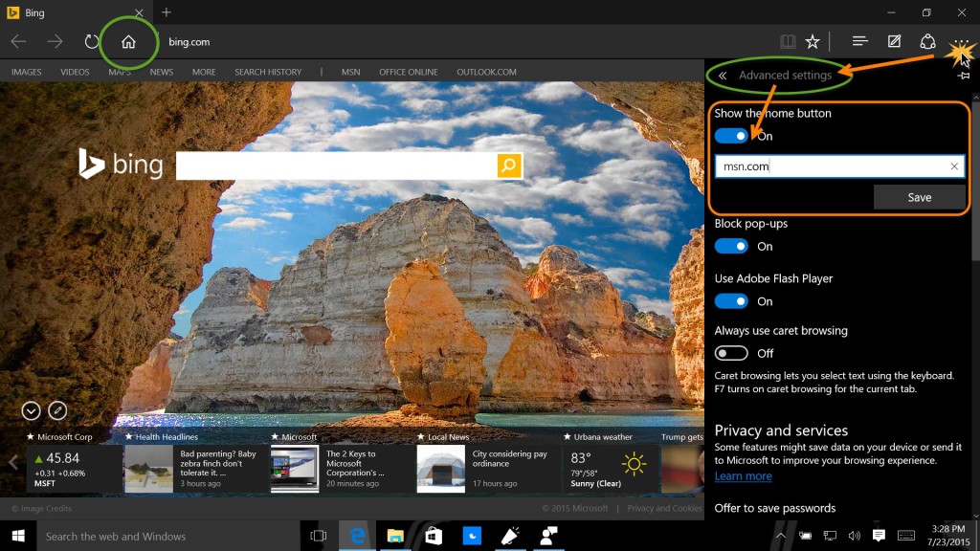Click the Home button in toolbar
This screenshot has height=551, width=980.
[x=128, y=42]
